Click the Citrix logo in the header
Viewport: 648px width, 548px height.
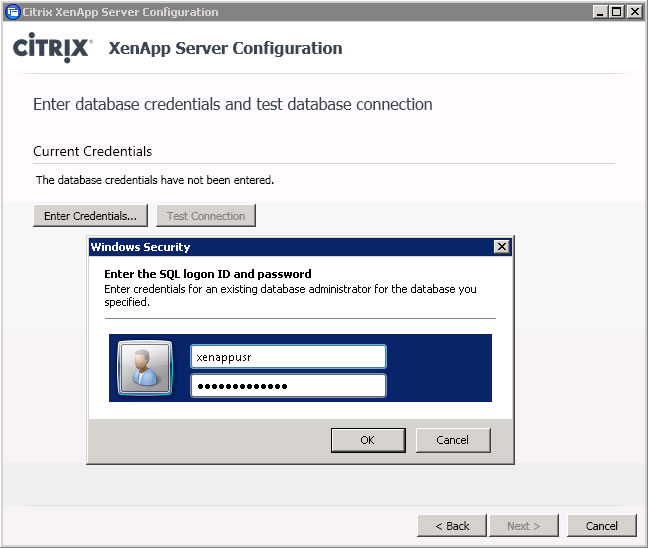tap(52, 48)
